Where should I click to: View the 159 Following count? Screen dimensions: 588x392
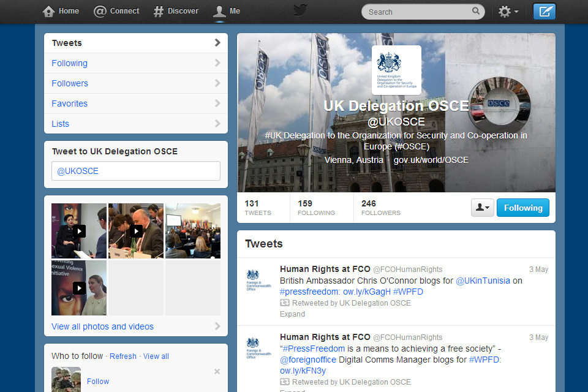316,208
